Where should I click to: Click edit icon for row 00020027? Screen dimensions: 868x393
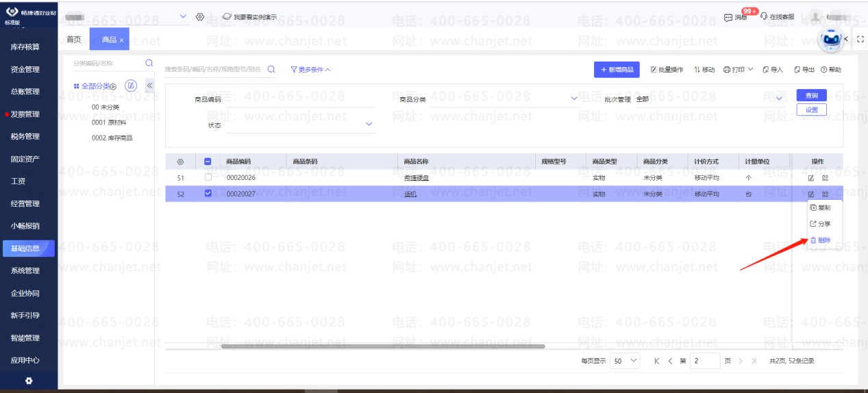[x=810, y=194]
